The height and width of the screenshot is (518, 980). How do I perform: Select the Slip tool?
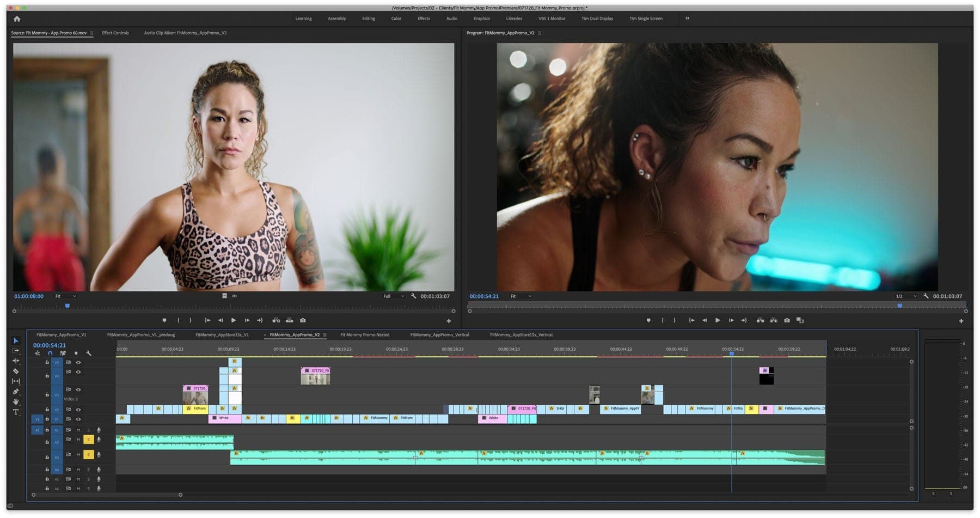[x=16, y=381]
